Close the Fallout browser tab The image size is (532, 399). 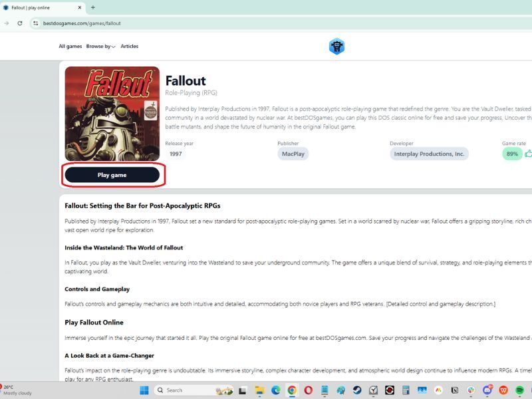coord(80,7)
